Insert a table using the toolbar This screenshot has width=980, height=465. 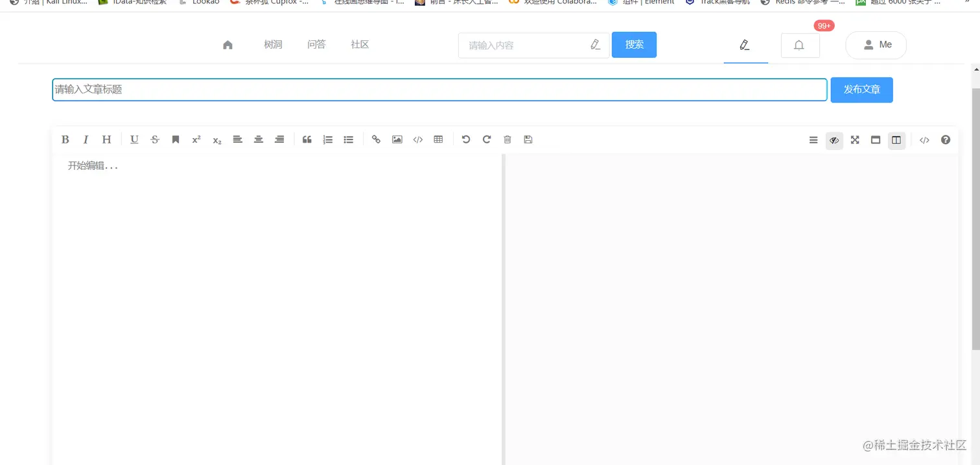coord(438,139)
